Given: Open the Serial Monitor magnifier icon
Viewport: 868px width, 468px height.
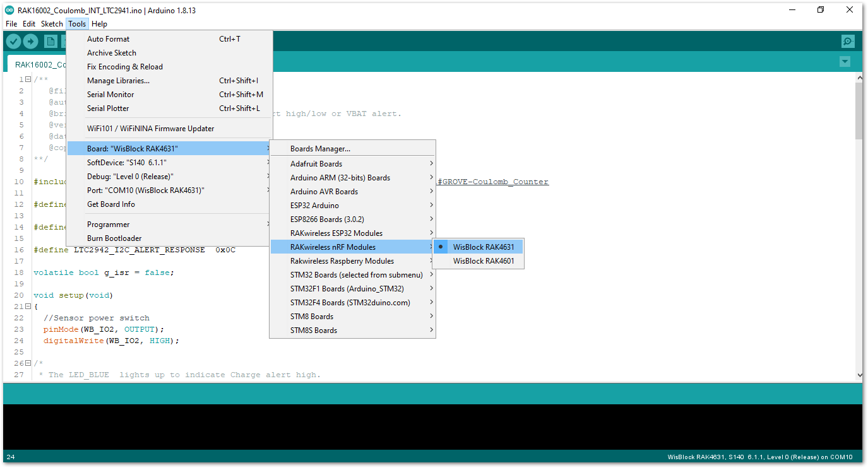Looking at the screenshot, I should point(848,42).
